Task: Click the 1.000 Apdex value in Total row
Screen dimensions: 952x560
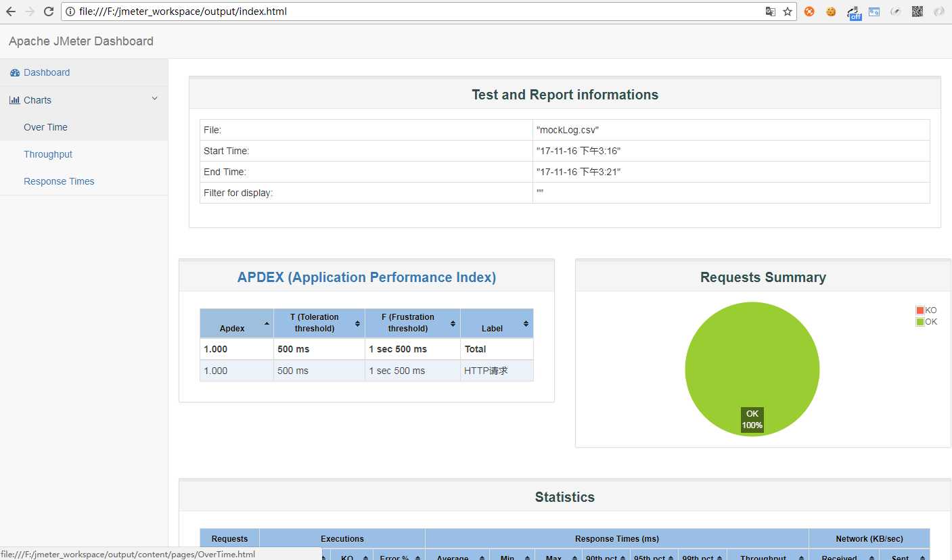Action: tap(216, 349)
